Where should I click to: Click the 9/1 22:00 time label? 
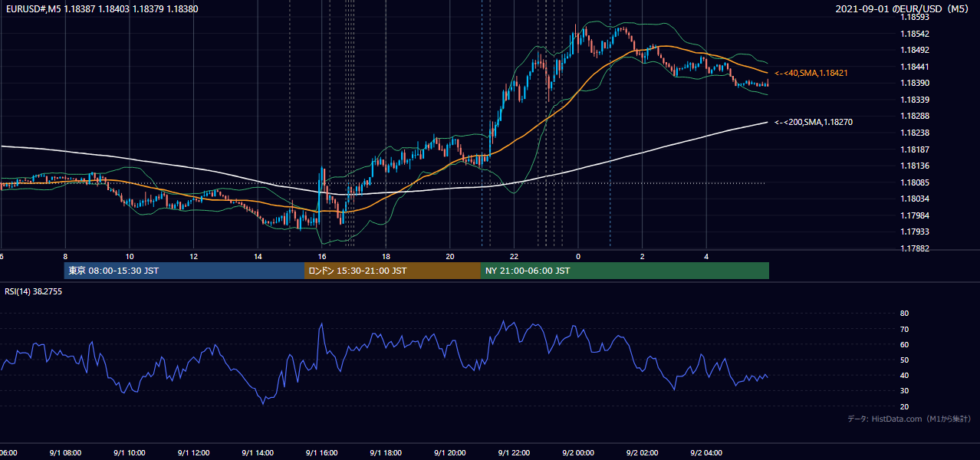point(514,452)
